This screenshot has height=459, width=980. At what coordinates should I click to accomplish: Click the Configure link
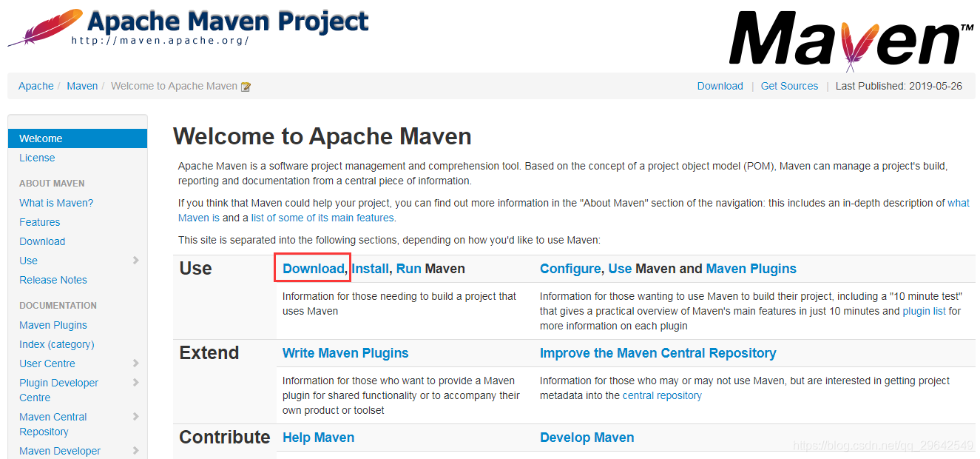coord(570,269)
